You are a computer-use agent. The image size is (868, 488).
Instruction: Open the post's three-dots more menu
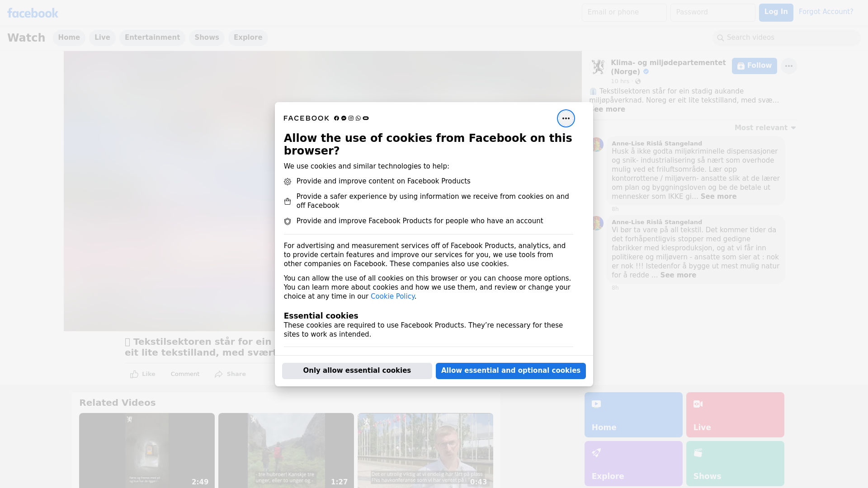pyautogui.click(x=788, y=66)
